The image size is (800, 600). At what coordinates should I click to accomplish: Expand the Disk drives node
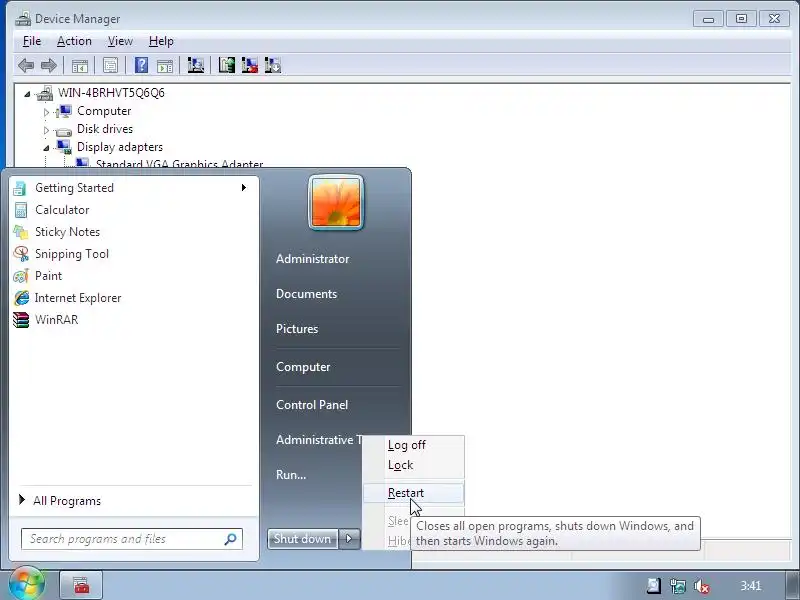46,130
